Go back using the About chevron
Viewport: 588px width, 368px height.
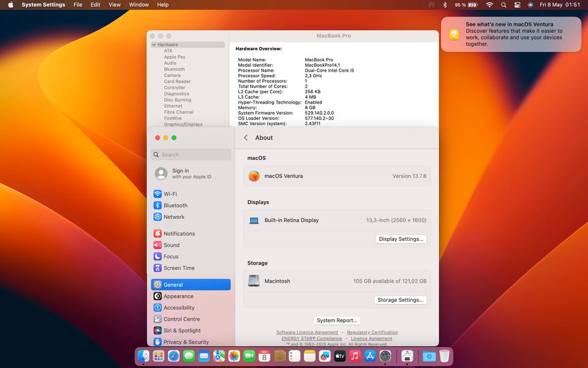coord(246,138)
